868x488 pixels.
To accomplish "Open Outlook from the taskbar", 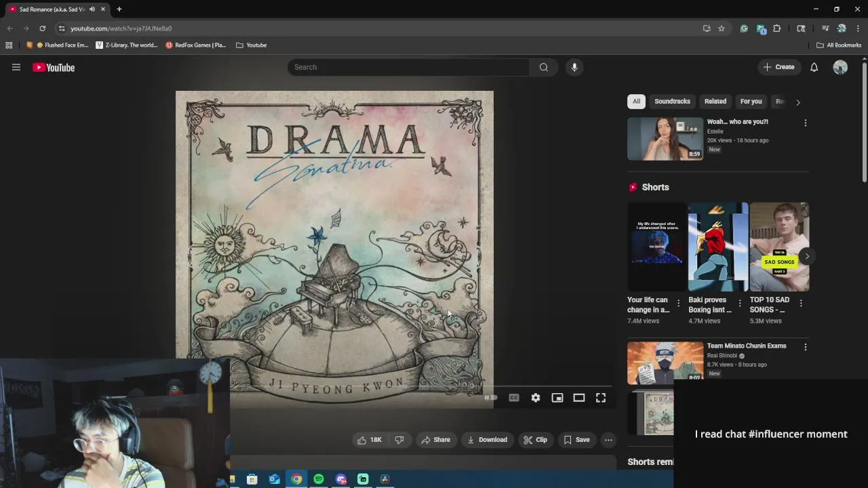I will pos(274,479).
